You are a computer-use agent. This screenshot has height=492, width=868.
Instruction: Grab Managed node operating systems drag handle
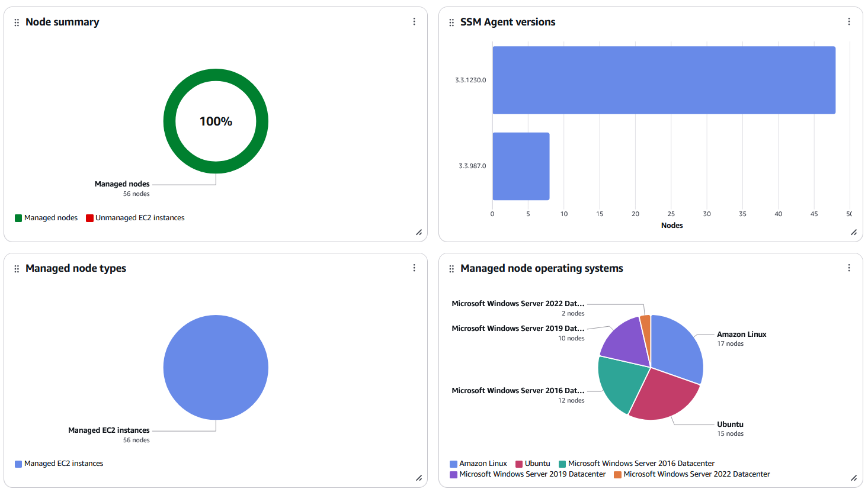click(451, 269)
